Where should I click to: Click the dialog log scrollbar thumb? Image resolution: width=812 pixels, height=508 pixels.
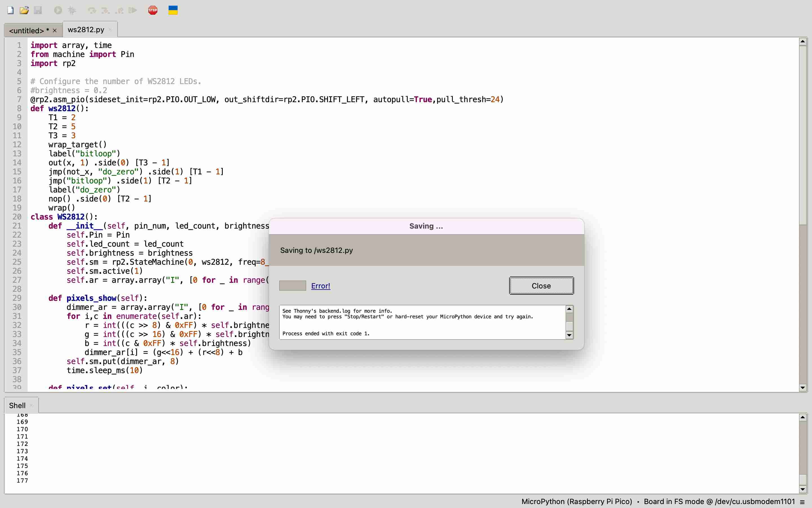[x=569, y=326]
